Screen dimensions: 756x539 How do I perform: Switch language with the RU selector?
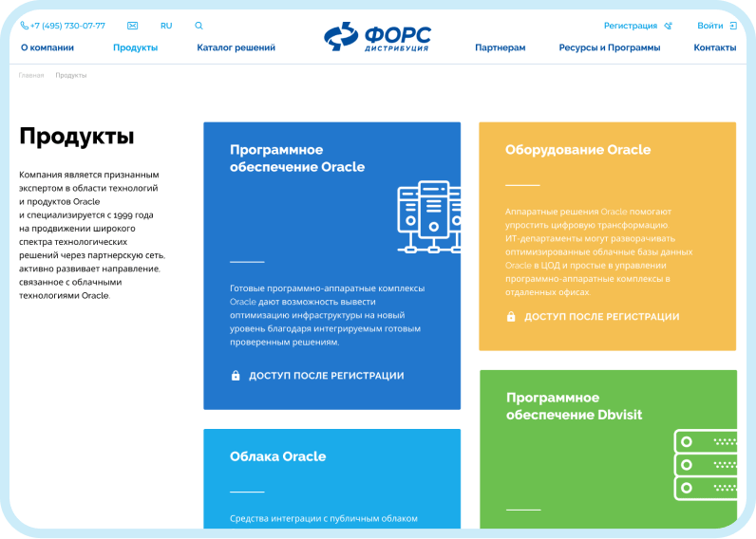coord(166,26)
